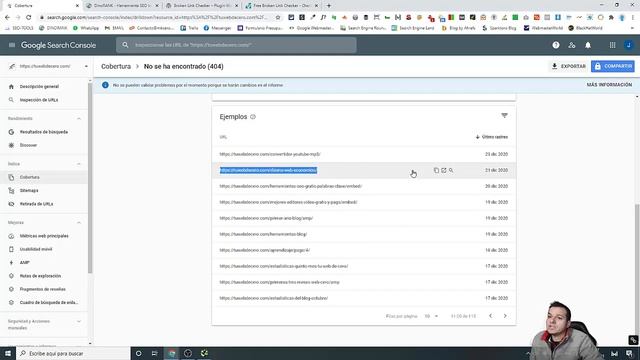Image resolution: width=640 pixels, height=360 pixels.
Task: Select the convertidor-youtube-mp3 URL row
Action: pos(364,154)
